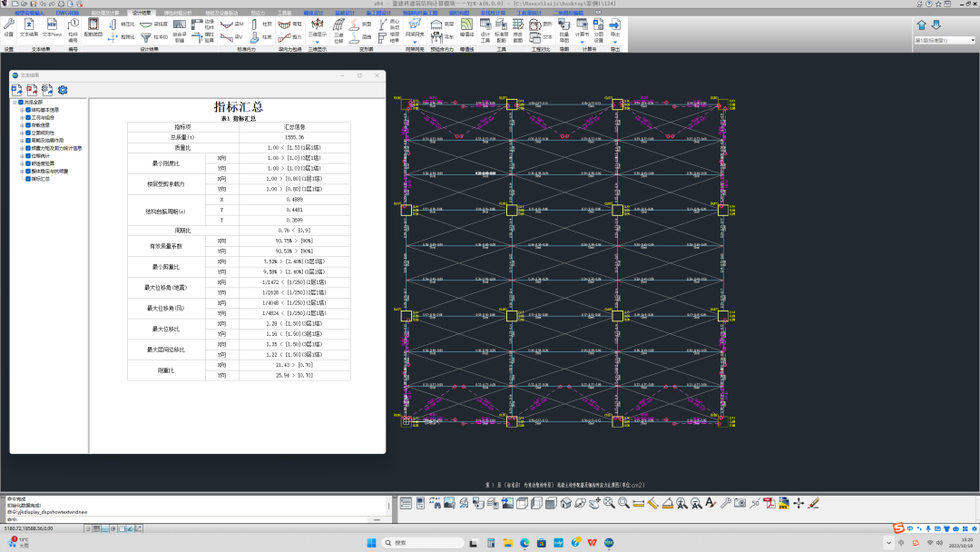Expand the 工况与组合 tree node
This screenshot has height=552, width=980.
(x=22, y=117)
